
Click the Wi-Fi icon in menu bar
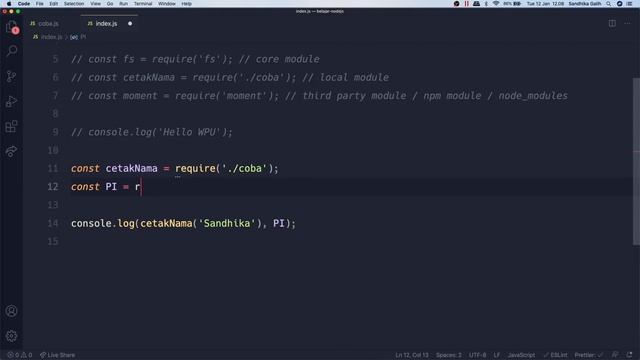tap(496, 4)
